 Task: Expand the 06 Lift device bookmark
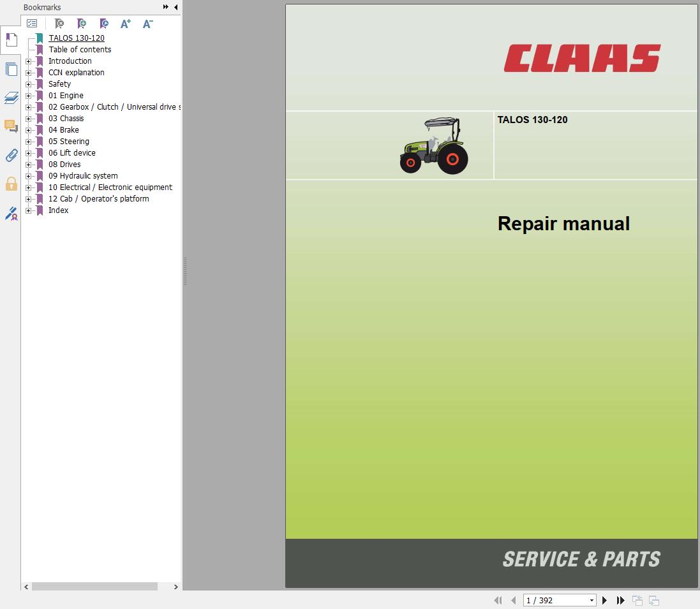pyautogui.click(x=28, y=153)
